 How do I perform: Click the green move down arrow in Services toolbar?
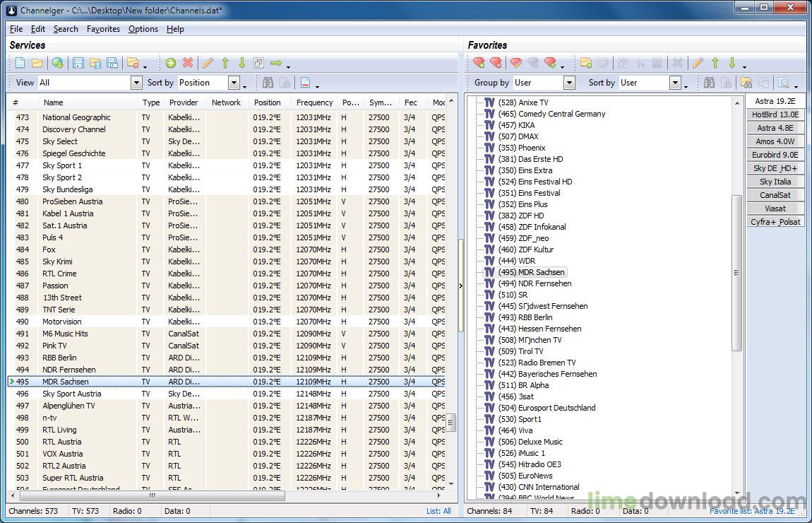click(241, 63)
